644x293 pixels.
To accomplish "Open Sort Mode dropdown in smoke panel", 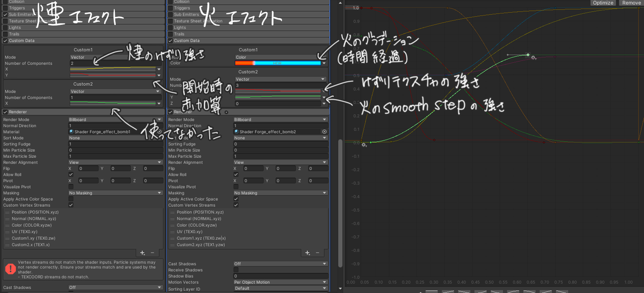I will pos(115,138).
